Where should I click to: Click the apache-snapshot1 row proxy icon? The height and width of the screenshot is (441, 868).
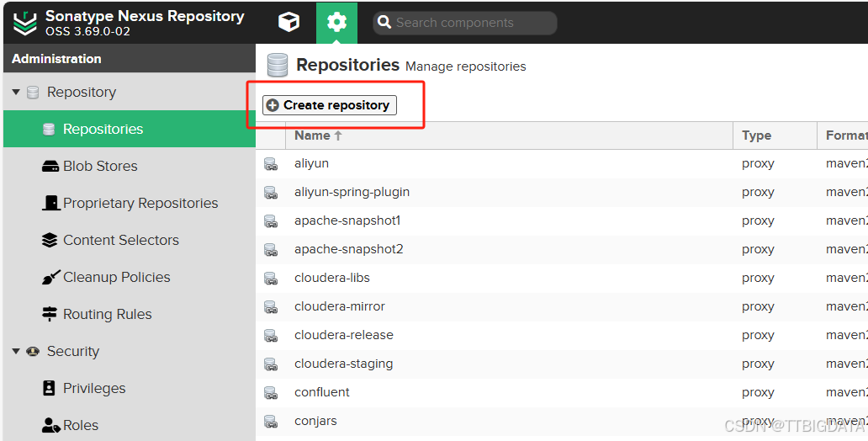pyautogui.click(x=271, y=221)
